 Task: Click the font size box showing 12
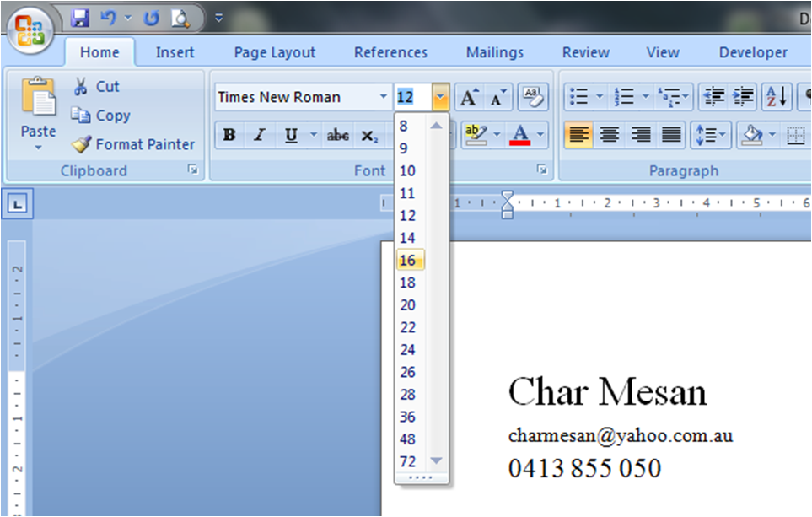click(x=412, y=97)
